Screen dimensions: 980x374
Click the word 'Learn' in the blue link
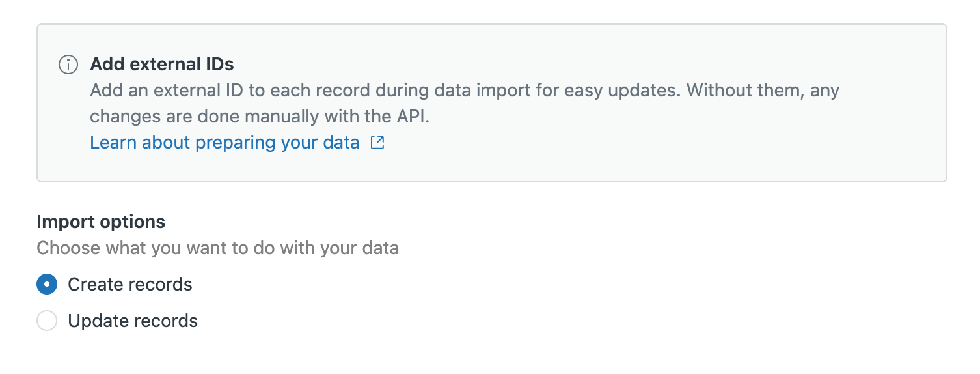(x=113, y=143)
